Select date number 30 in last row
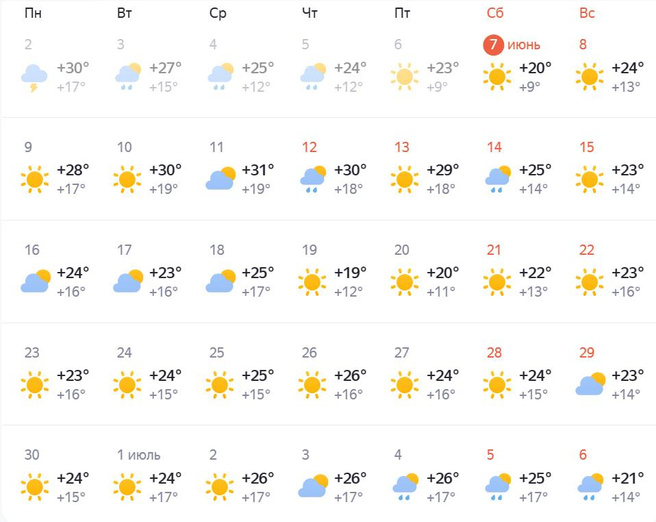The image size is (656, 522). click(32, 455)
